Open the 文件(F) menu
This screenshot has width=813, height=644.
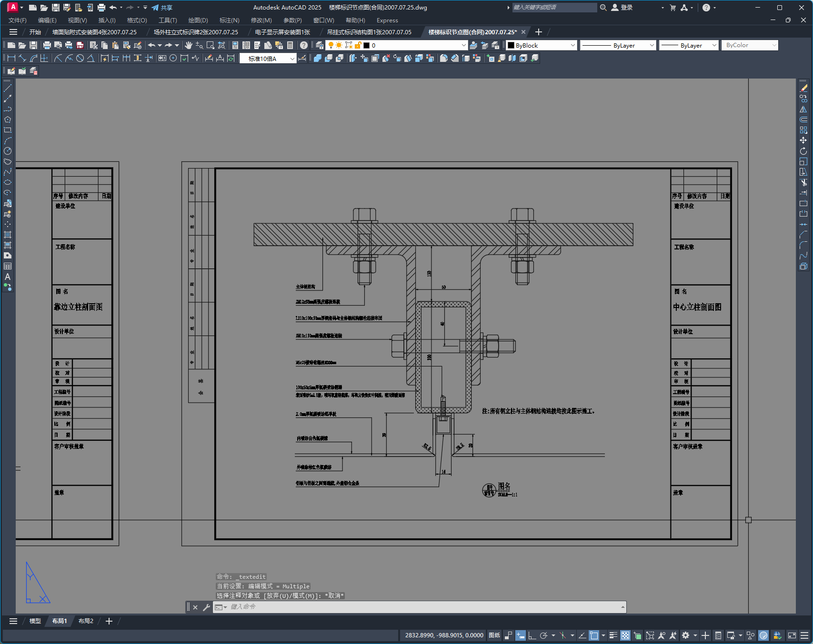click(x=18, y=20)
